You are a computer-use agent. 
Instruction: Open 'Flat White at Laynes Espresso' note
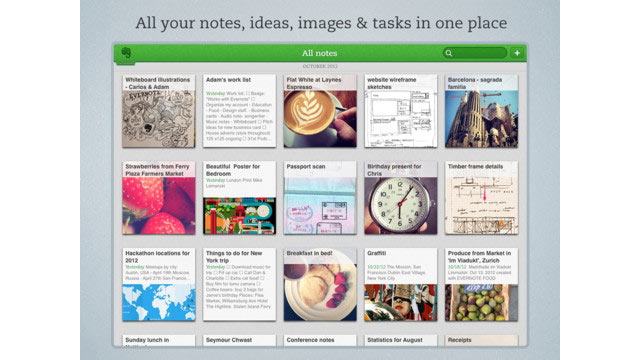pos(320,111)
